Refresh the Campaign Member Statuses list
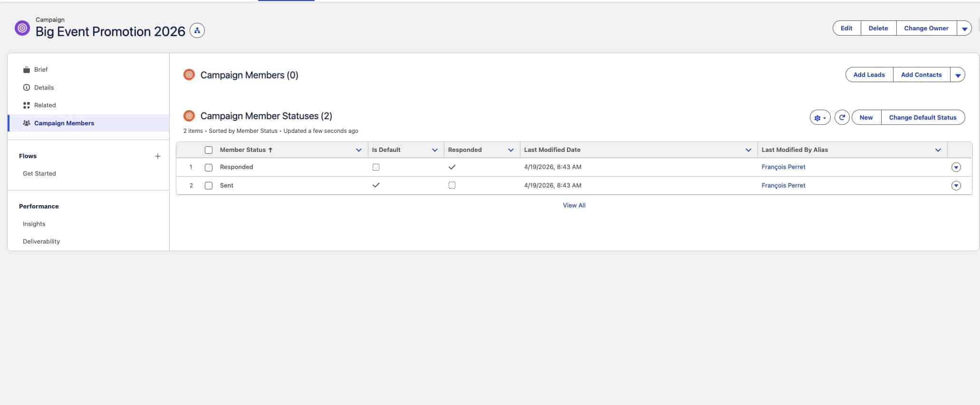The image size is (980, 405). point(842,117)
